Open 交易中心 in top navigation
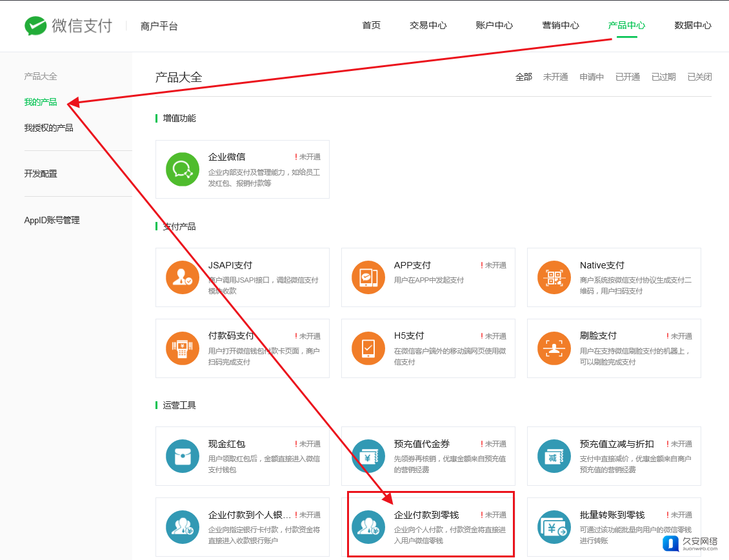 pos(428,25)
